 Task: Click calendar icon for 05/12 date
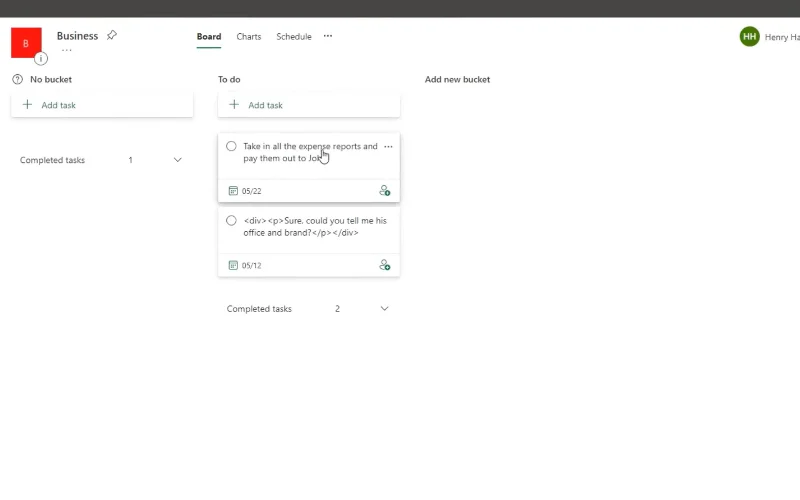[233, 265]
